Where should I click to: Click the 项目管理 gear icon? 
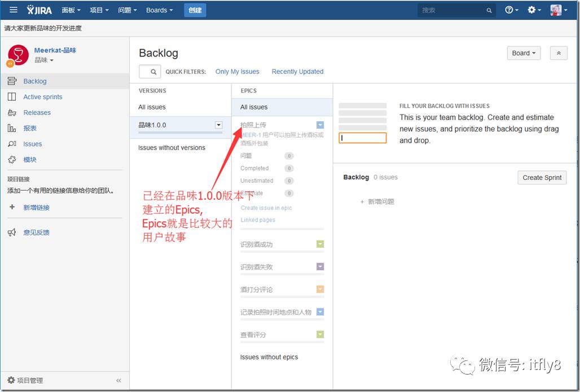11,380
